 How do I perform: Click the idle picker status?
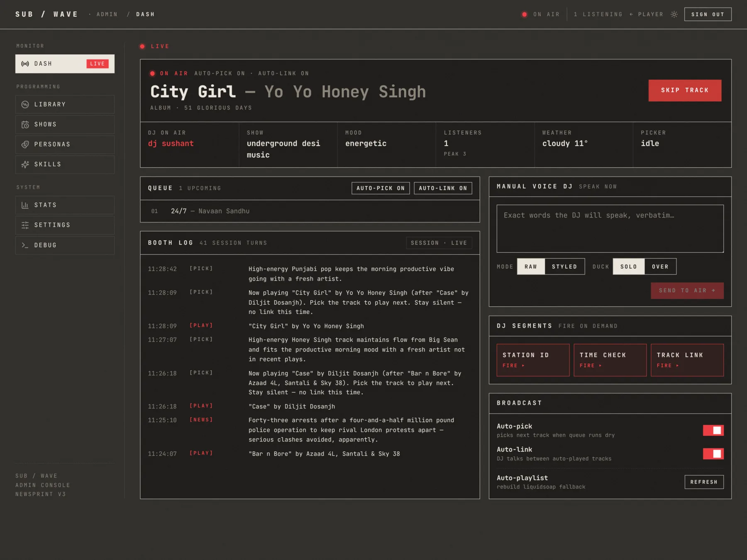pos(649,143)
